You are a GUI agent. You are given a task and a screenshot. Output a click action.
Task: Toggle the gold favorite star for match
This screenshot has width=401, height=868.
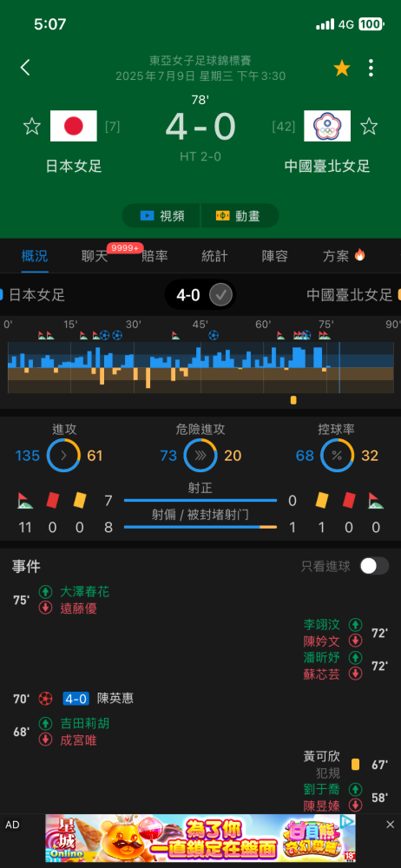(342, 68)
